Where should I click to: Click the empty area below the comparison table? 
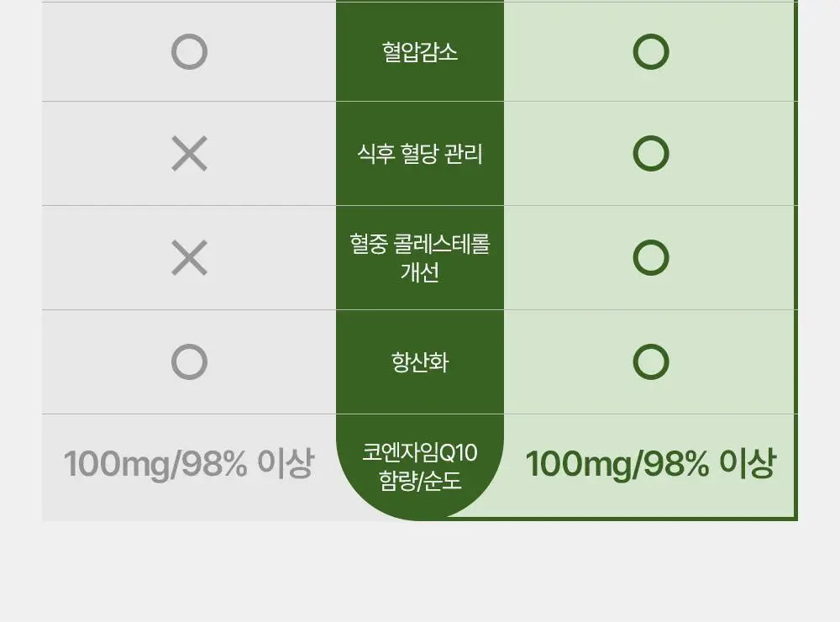420,571
